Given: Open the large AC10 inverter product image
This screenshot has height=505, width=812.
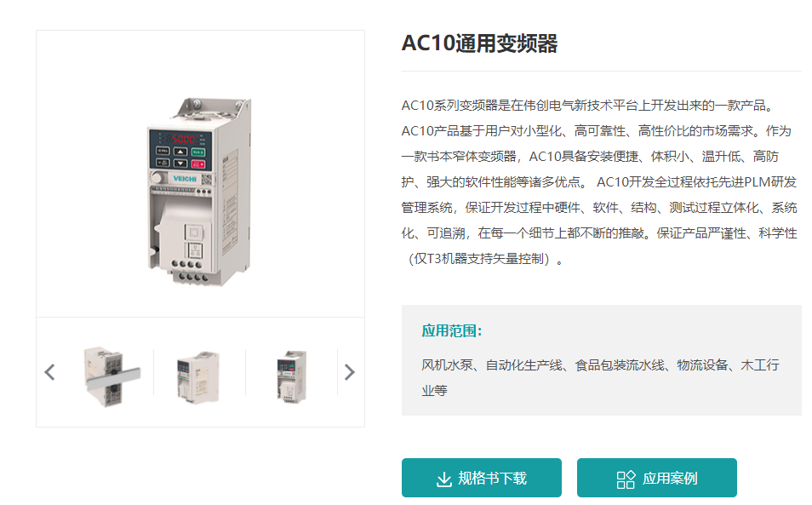Looking at the screenshot, I should (200, 192).
